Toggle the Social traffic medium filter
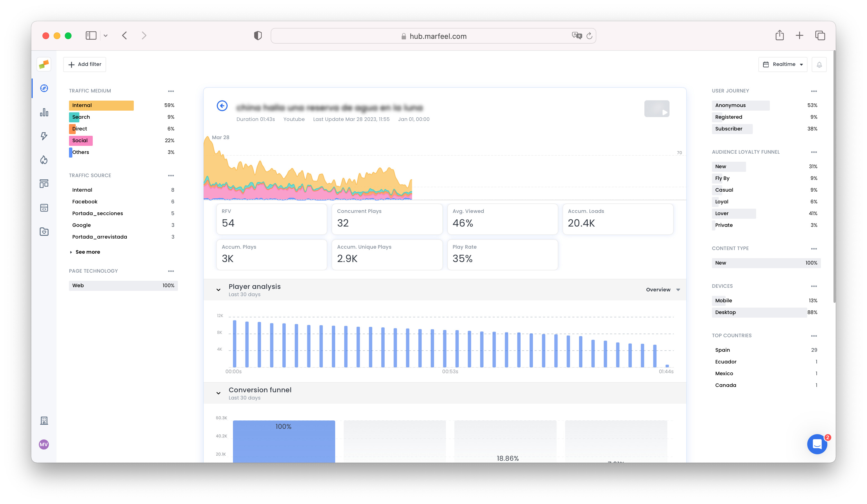The width and height of the screenshot is (867, 504). tap(80, 140)
